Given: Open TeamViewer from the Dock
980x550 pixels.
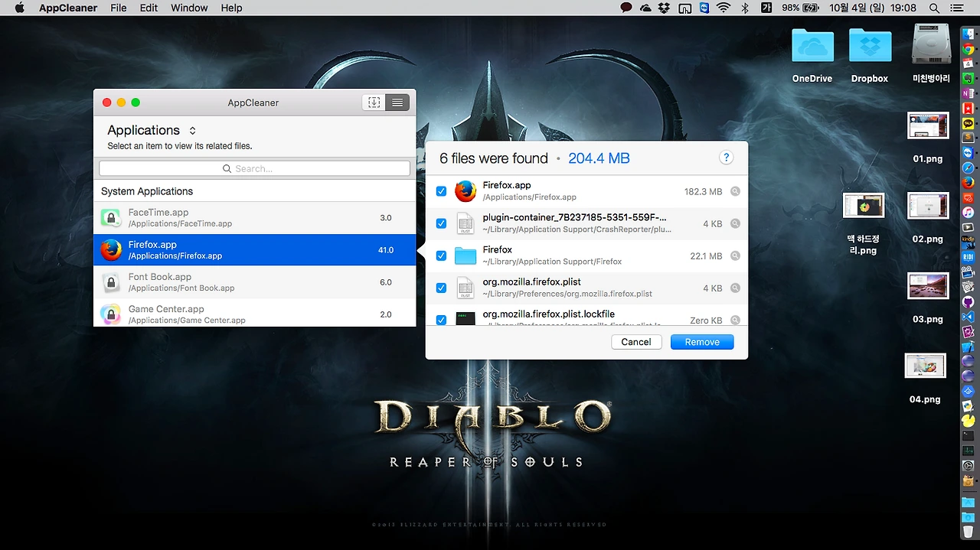Looking at the screenshot, I should tap(968, 152).
